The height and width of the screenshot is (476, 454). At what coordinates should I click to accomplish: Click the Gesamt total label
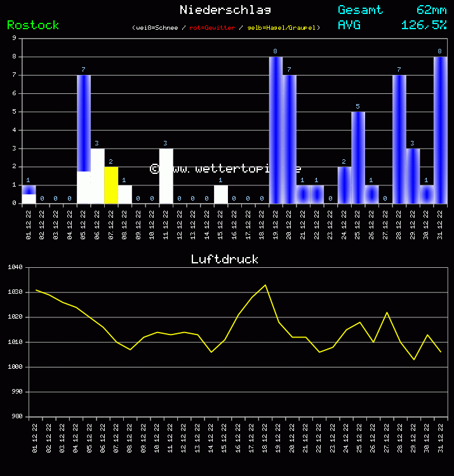[360, 10]
